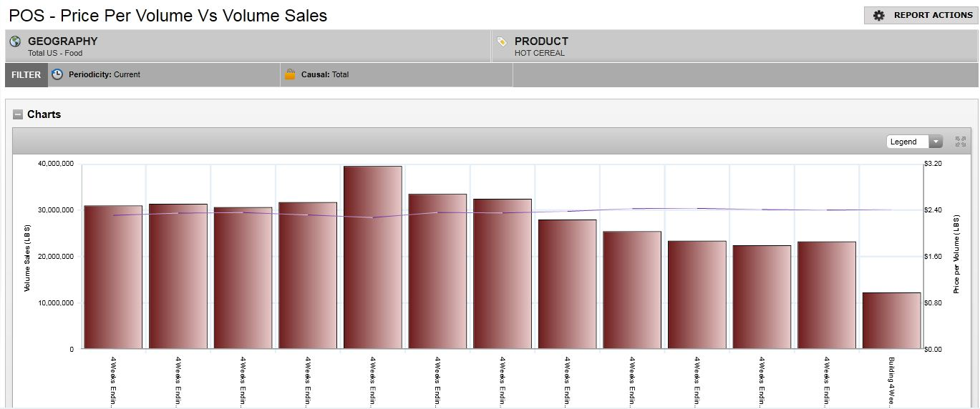Collapse the Charts section
The image size is (980, 409).
(x=18, y=114)
